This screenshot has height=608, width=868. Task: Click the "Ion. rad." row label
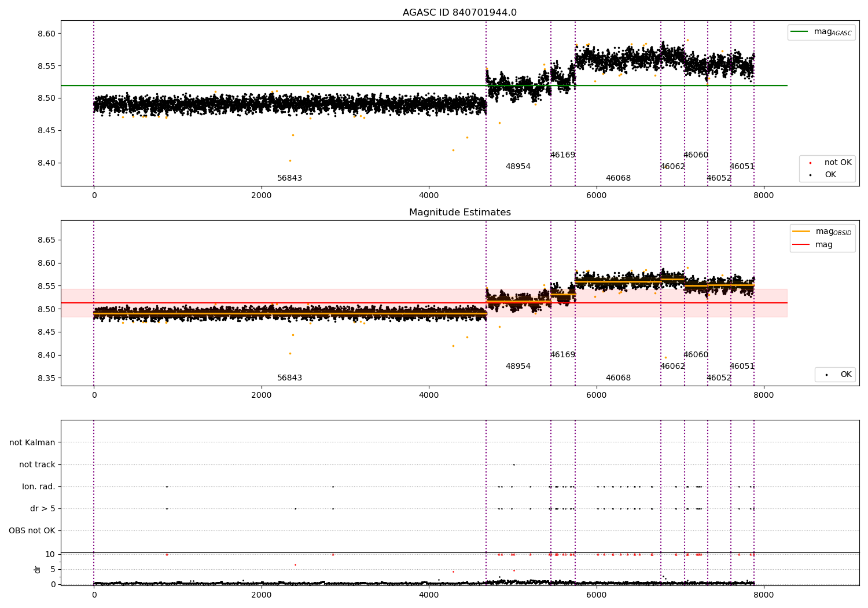(x=39, y=487)
